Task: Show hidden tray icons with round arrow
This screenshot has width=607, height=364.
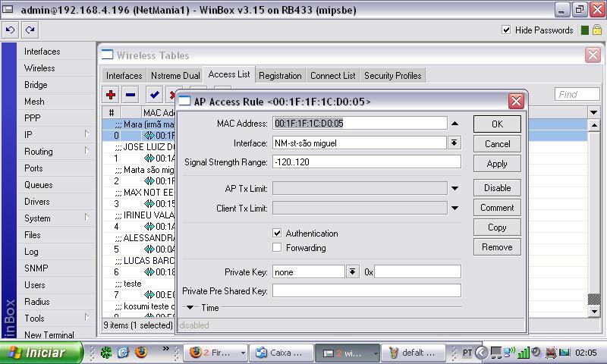Action: click(481, 353)
